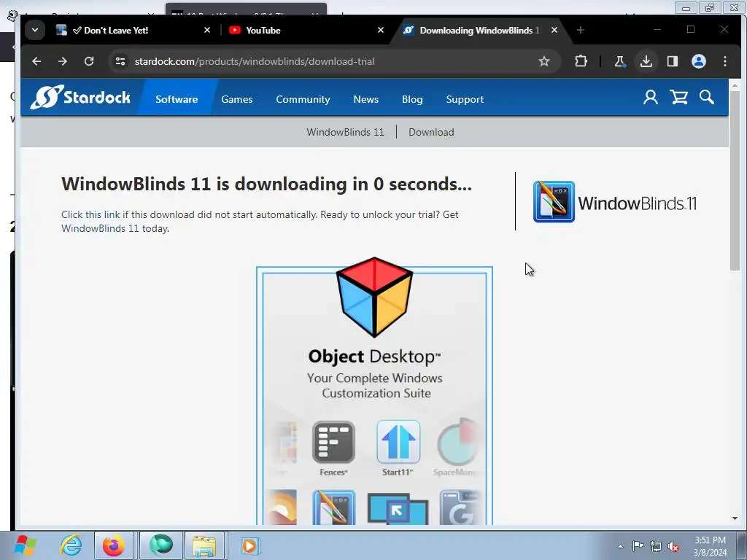Click the WindowBlinds brush icon in suite
Viewport: 747px width, 560px height.
pos(334,507)
